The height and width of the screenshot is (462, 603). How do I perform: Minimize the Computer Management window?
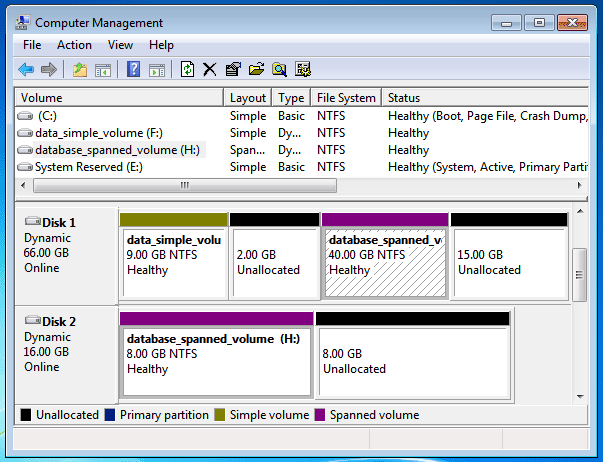coord(506,23)
